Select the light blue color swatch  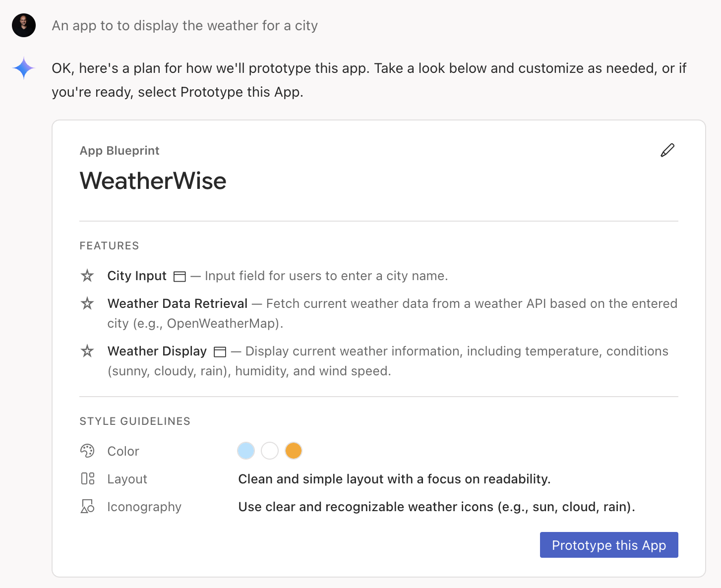click(x=246, y=451)
